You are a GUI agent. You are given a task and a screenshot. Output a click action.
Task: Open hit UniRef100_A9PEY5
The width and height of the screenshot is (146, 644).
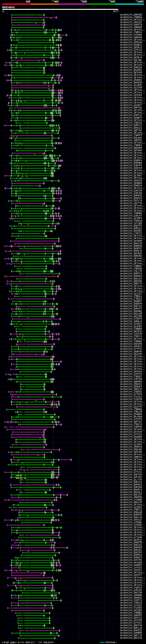(x=131, y=25)
